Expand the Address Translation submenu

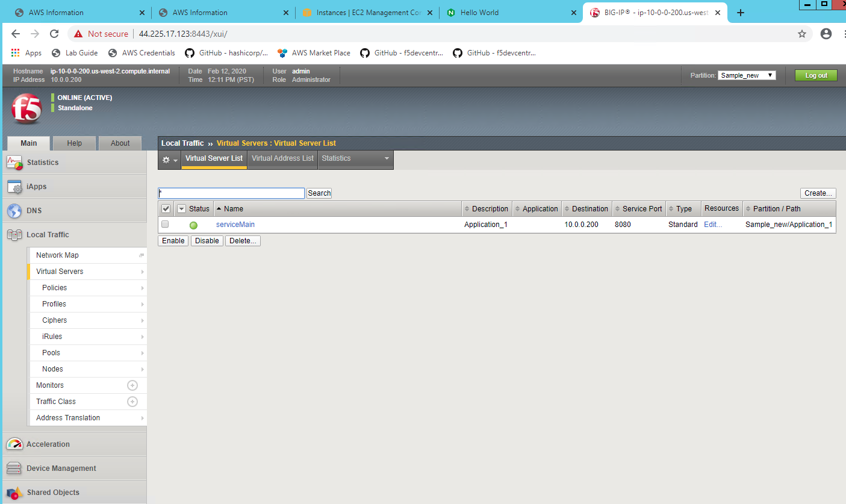[x=143, y=418]
